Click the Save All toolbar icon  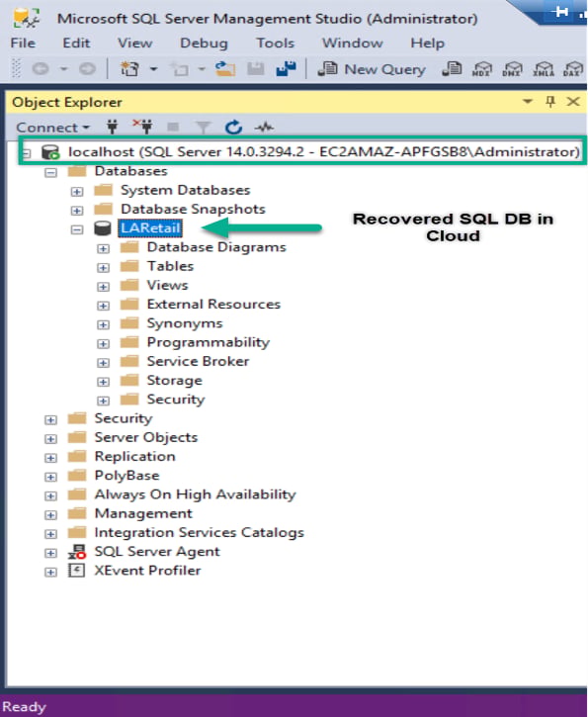click(287, 68)
